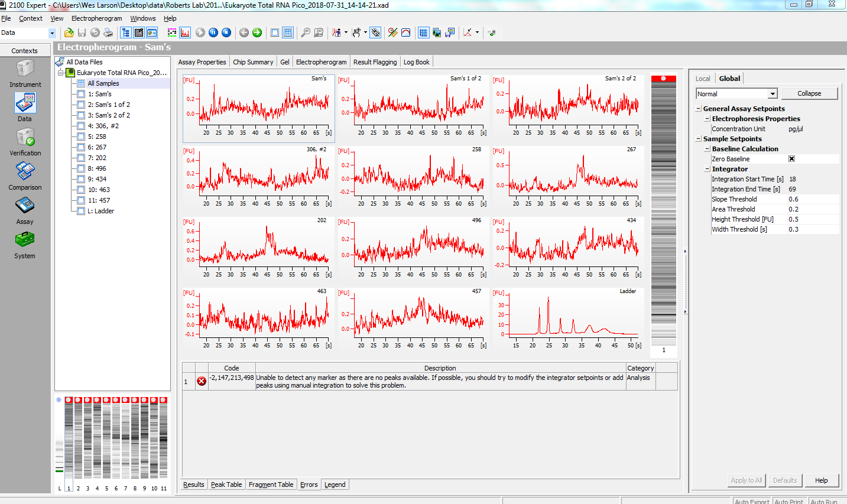Tick the checkbox for L: Ladder
847x504 pixels.
81,211
